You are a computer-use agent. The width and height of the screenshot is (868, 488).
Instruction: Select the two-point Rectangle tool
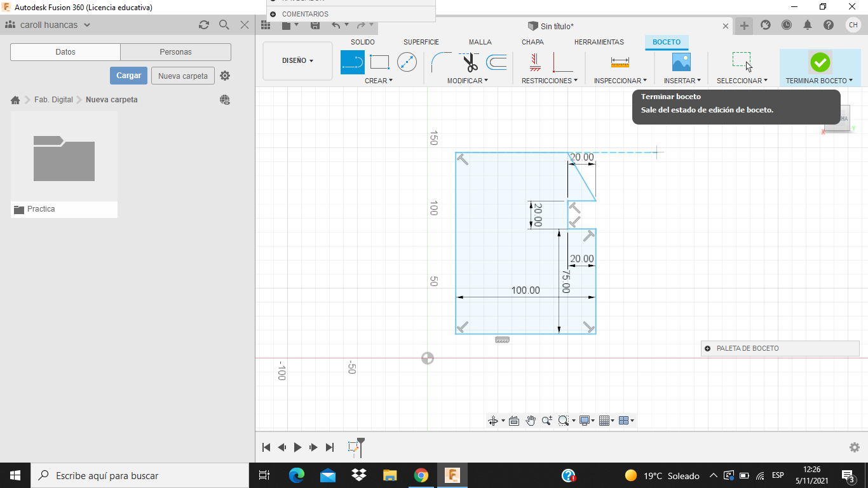pos(379,62)
